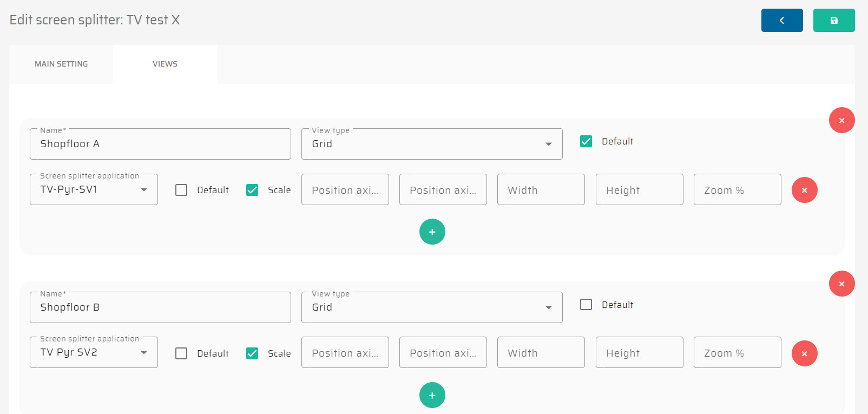Image resolution: width=868 pixels, height=414 pixels.
Task: Switch to the Main Setting tab
Action: pyautogui.click(x=61, y=64)
